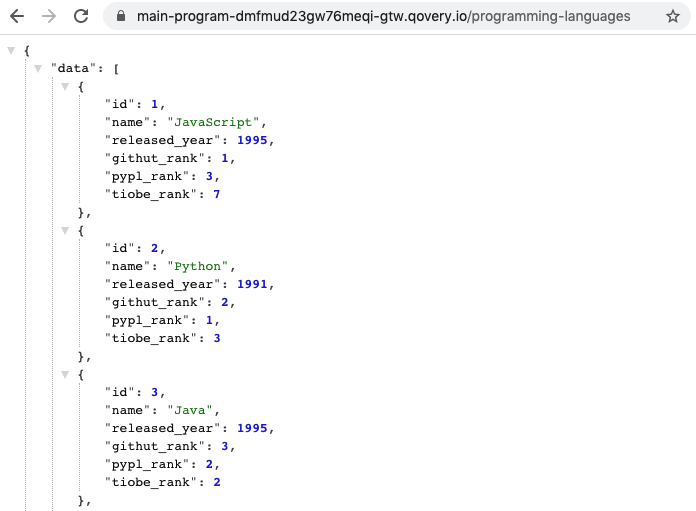
Task: Click Python's tiobe_rank value 3
Action: point(217,338)
